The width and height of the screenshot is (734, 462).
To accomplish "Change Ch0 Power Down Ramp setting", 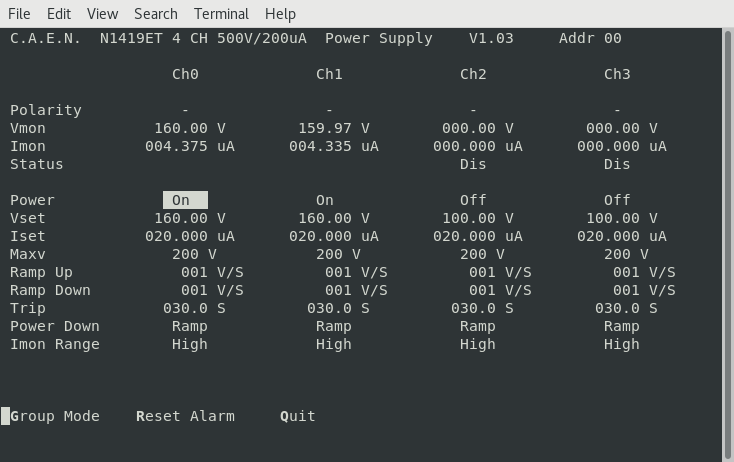I will (190, 326).
